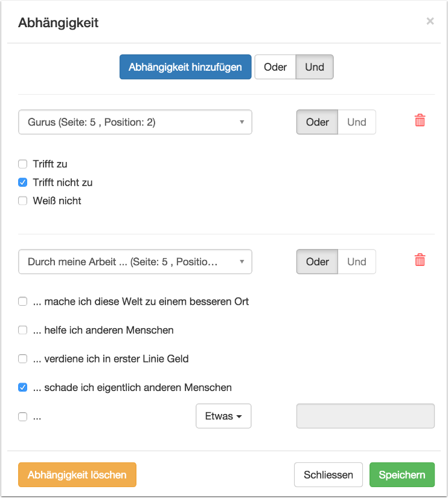Expand the 'Durch meine Arbeit ...' dropdown

(x=135, y=262)
